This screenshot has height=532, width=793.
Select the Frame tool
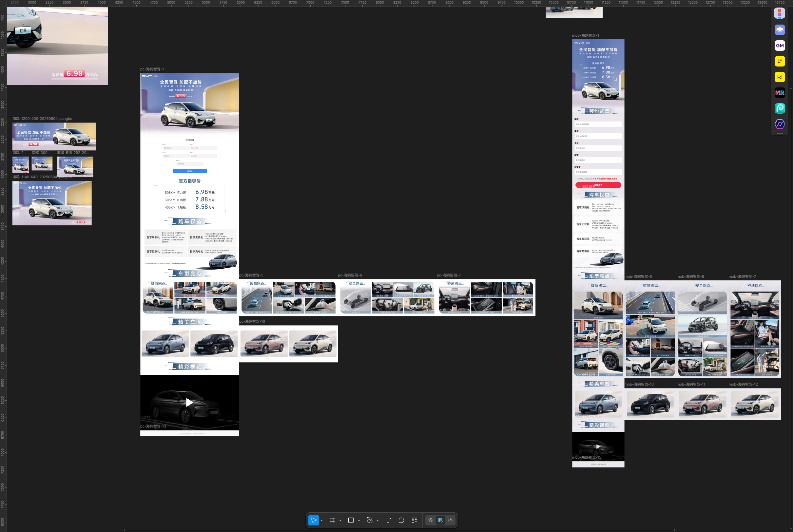point(332,520)
